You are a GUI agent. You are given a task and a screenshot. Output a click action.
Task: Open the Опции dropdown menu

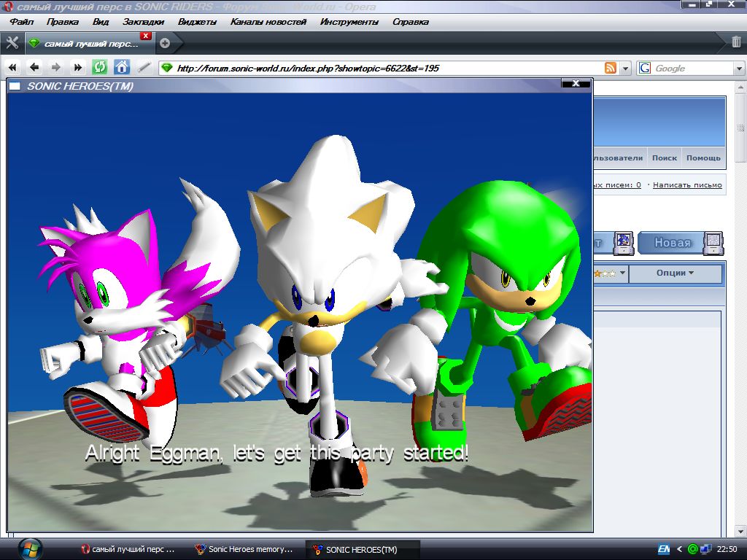tap(675, 273)
